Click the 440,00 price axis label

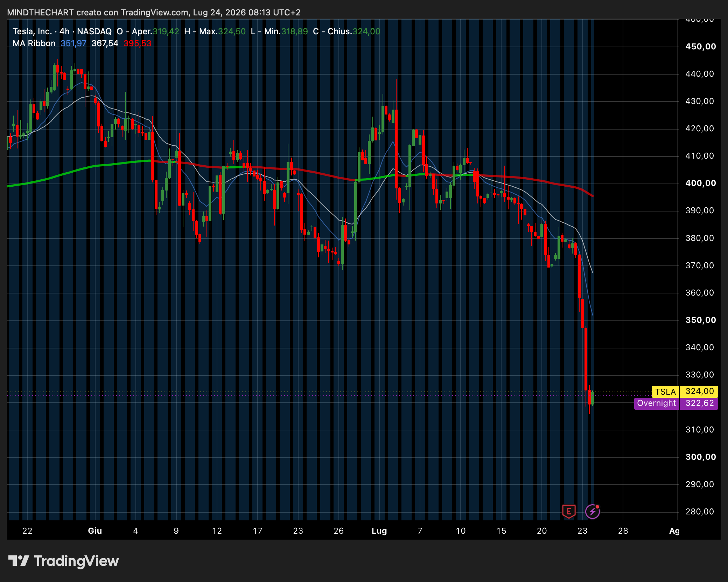click(x=700, y=74)
